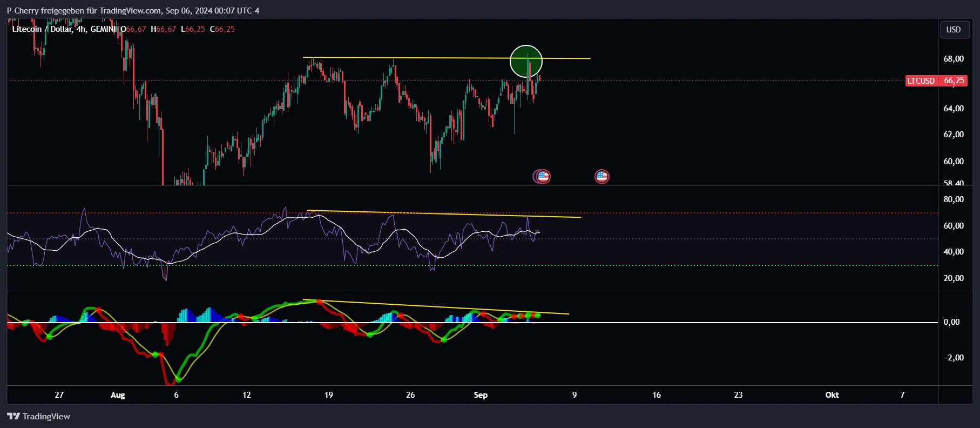Screen dimensions: 980x428
Task: Click the LTCUSD symbol tag on price axis
Action: point(921,81)
